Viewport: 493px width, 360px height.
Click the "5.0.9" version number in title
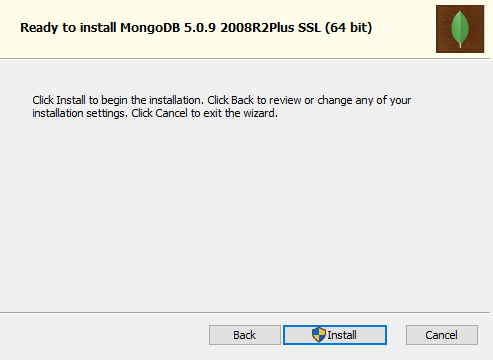(200, 28)
